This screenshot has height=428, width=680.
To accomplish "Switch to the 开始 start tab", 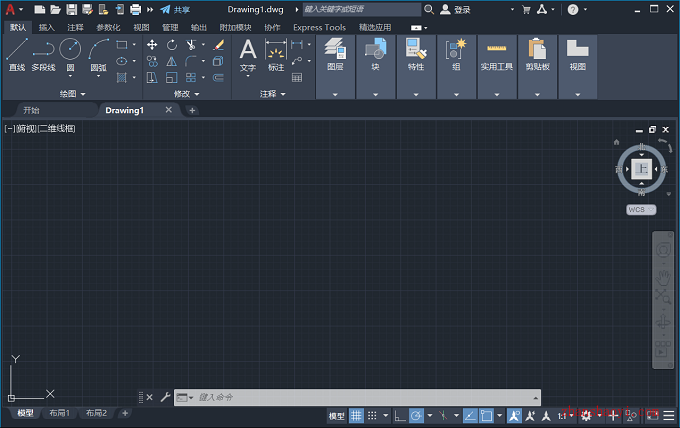I will [x=31, y=111].
